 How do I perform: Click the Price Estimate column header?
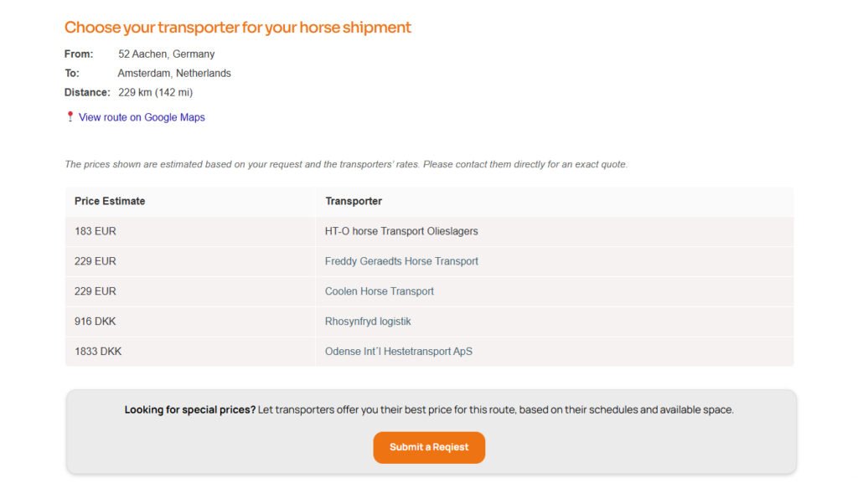(110, 201)
